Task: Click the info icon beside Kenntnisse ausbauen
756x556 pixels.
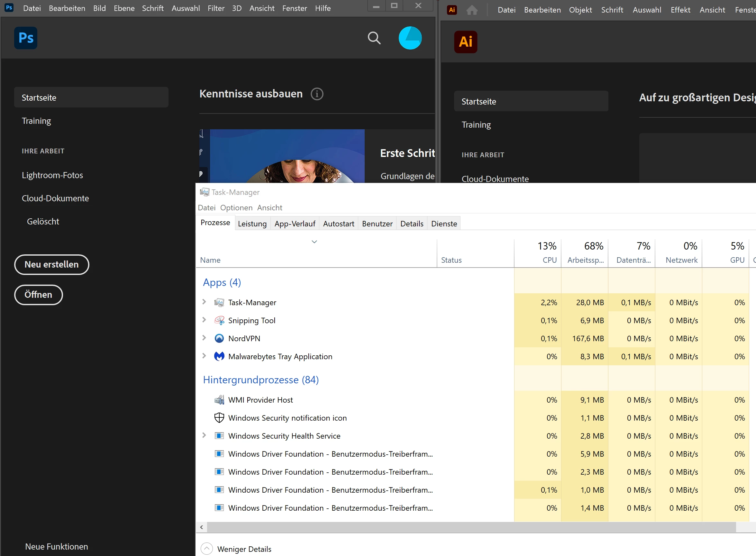Action: pos(317,94)
